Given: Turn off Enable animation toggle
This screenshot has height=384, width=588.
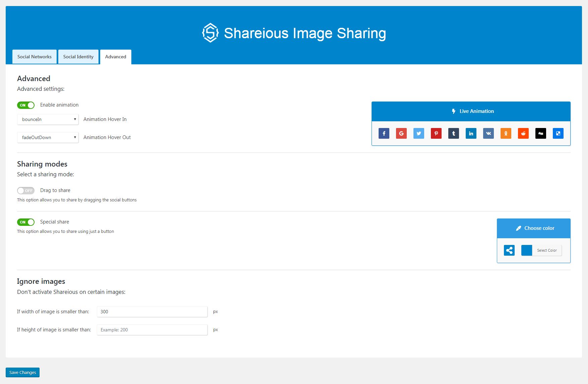Looking at the screenshot, I should point(26,105).
